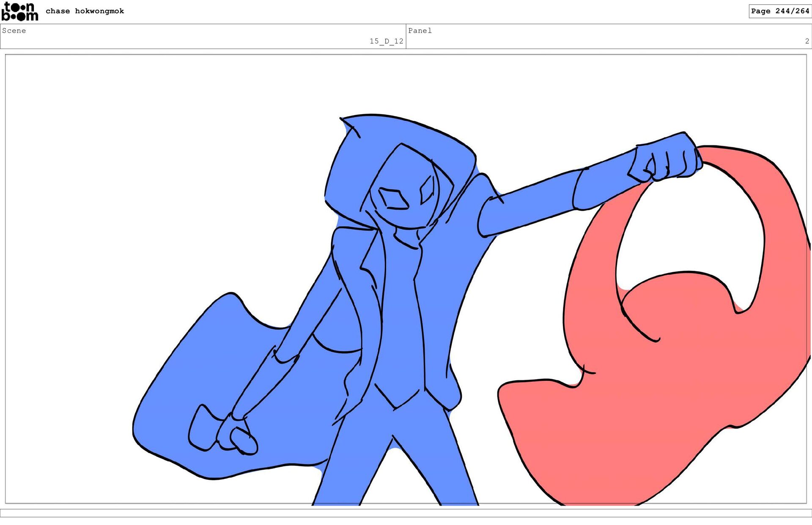Select the panel number 2

point(807,41)
